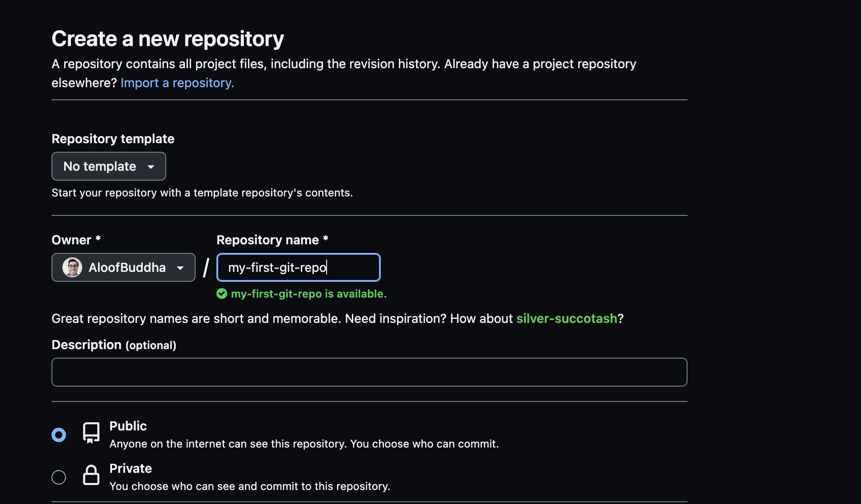The width and height of the screenshot is (861, 504).
Task: Expand the repository template selector
Action: (x=108, y=166)
